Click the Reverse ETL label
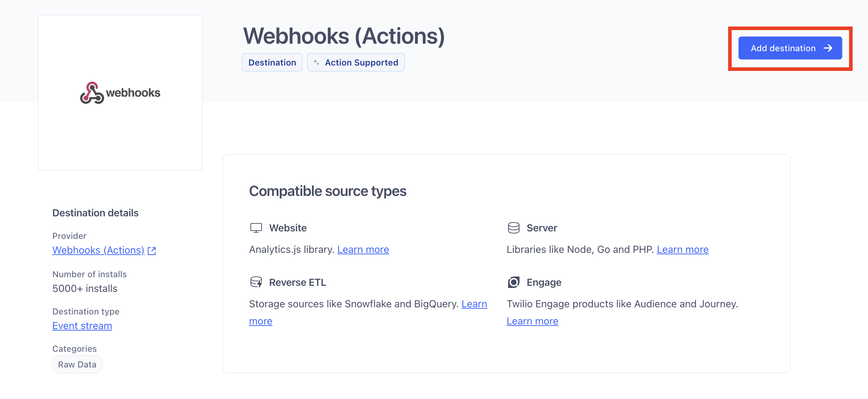The height and width of the screenshot is (399, 868). point(298,282)
